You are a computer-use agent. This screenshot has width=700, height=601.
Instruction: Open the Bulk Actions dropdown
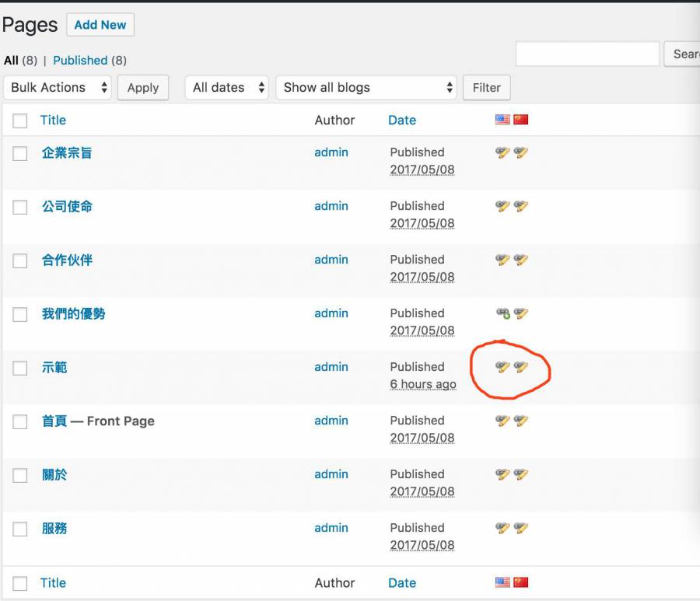point(58,87)
